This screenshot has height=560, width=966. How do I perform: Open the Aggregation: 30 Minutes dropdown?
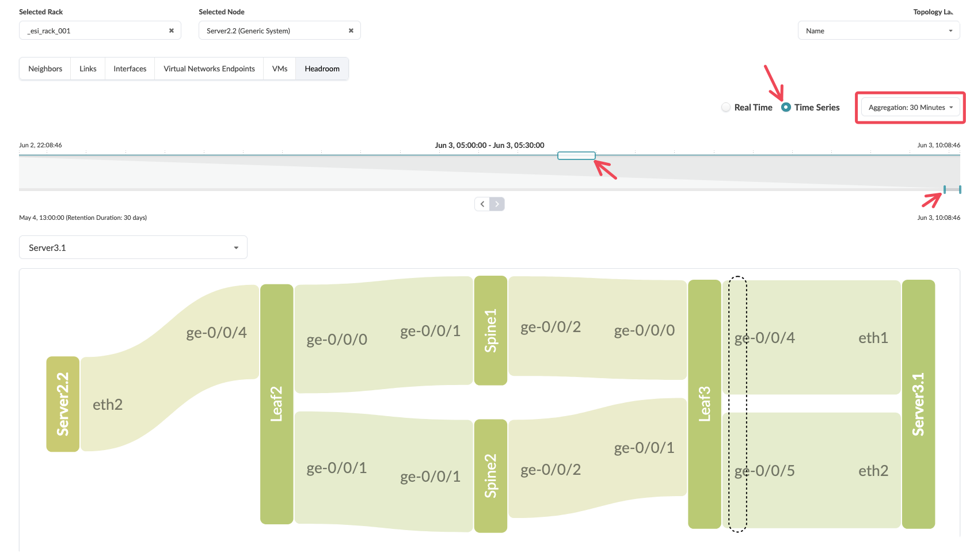(910, 108)
